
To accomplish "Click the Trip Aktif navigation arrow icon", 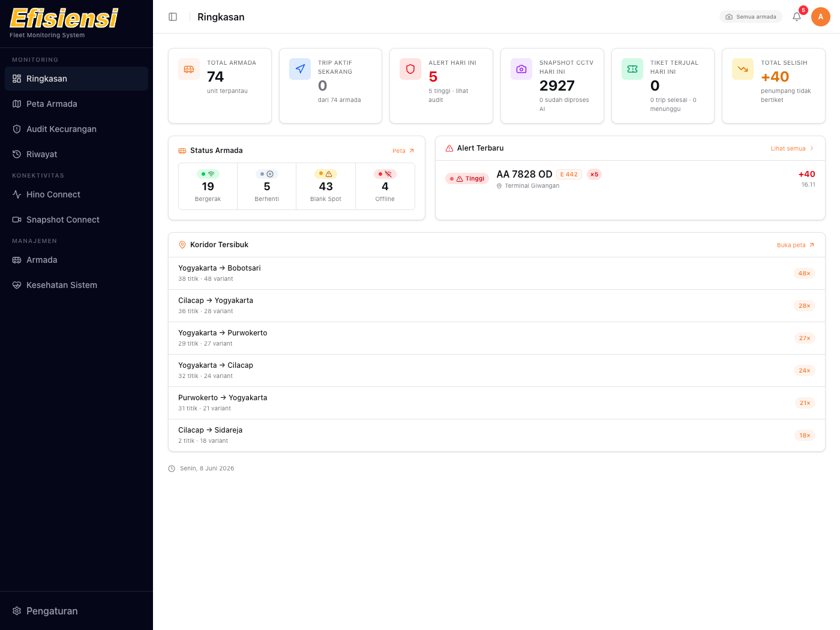I will point(300,69).
